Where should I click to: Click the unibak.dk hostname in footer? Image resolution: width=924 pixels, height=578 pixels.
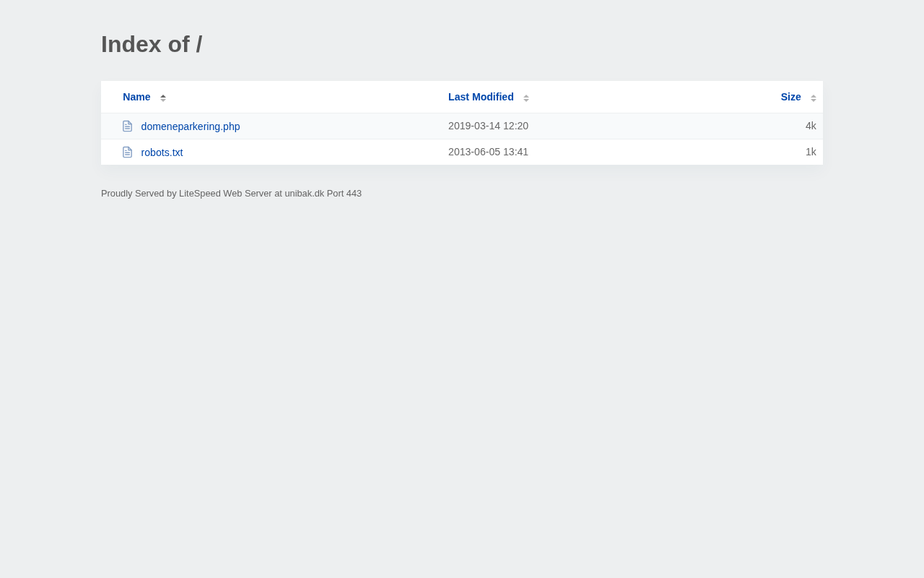[304, 194]
